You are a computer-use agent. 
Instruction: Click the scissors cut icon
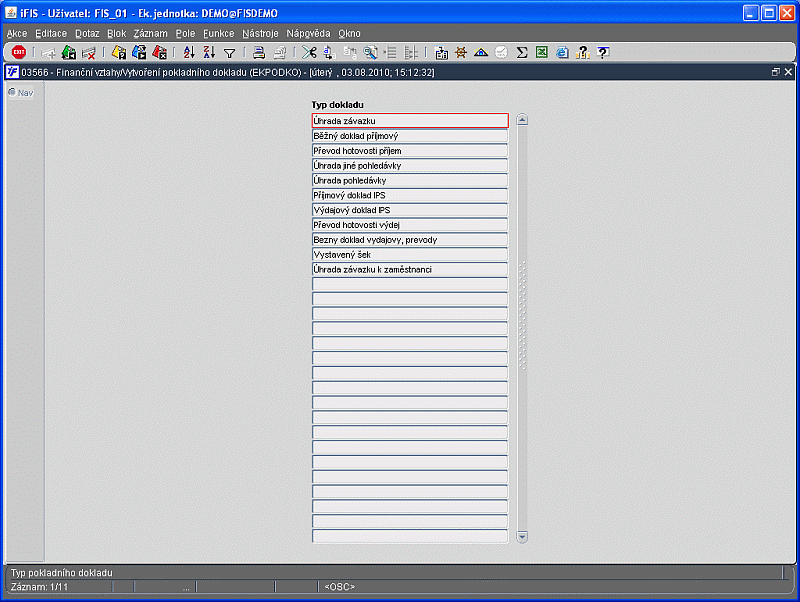(309, 52)
